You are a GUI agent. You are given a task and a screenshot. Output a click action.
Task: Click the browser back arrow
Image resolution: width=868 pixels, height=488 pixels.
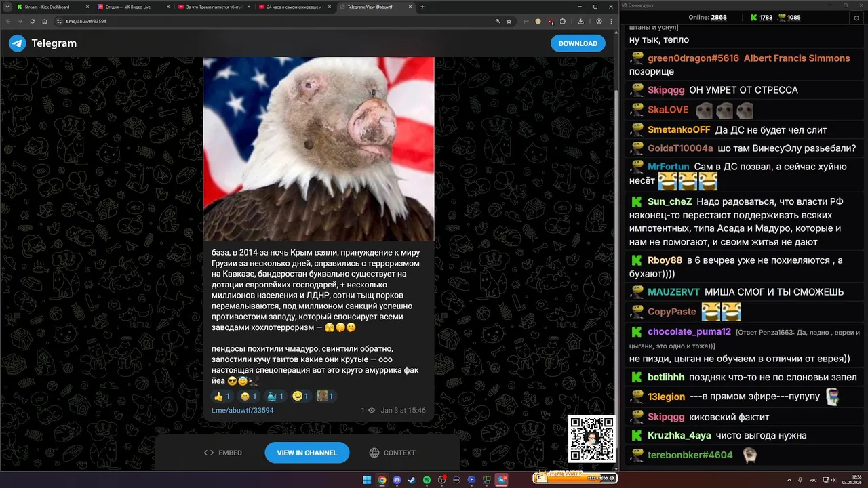click(8, 21)
